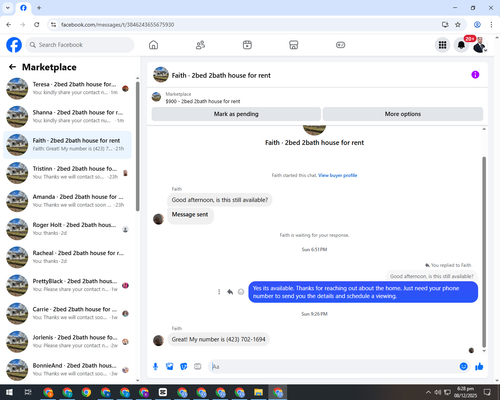The image size is (500, 400).
Task: Select Faith's conversation in the list
Action: (x=68, y=145)
